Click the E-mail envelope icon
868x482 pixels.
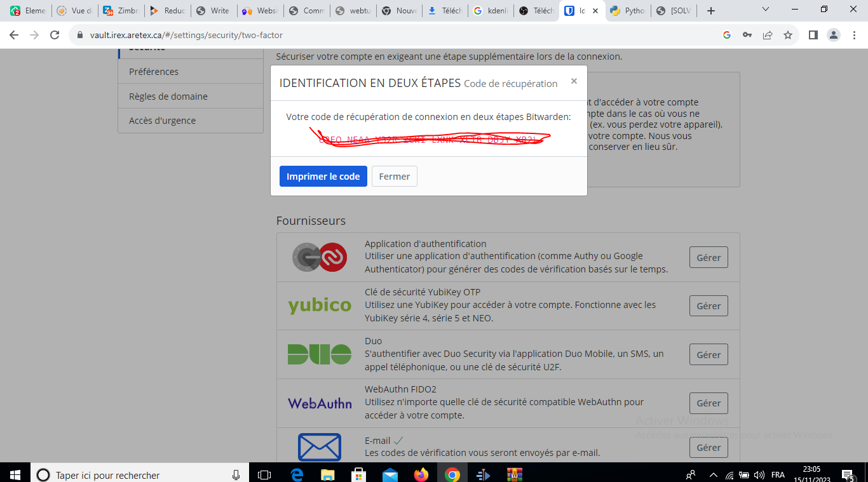[320, 447]
